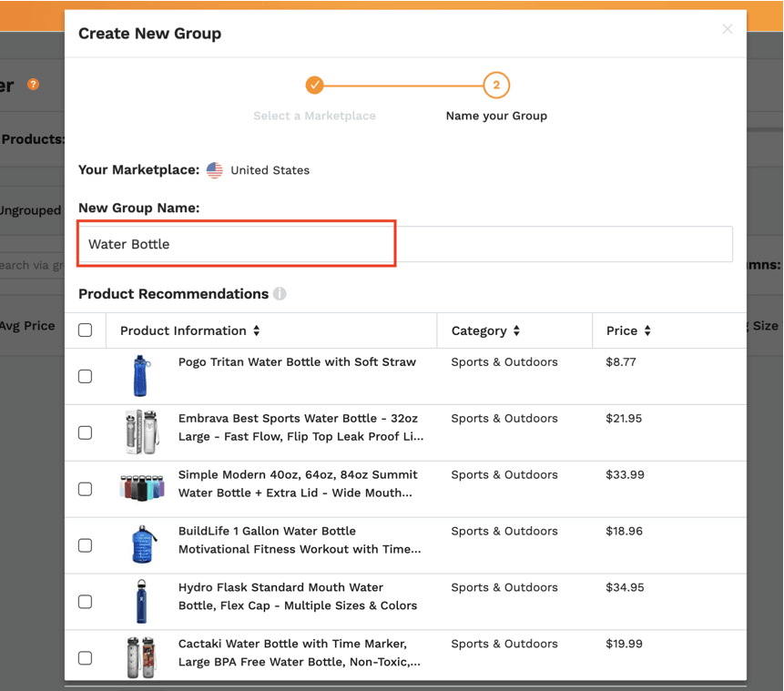Click the $34.95 price cell

pos(625,587)
